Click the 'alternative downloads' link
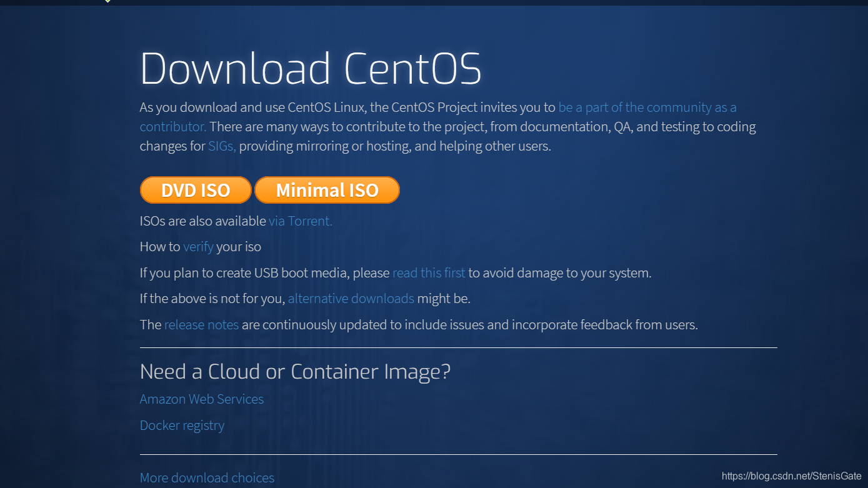The image size is (868, 488). (351, 298)
